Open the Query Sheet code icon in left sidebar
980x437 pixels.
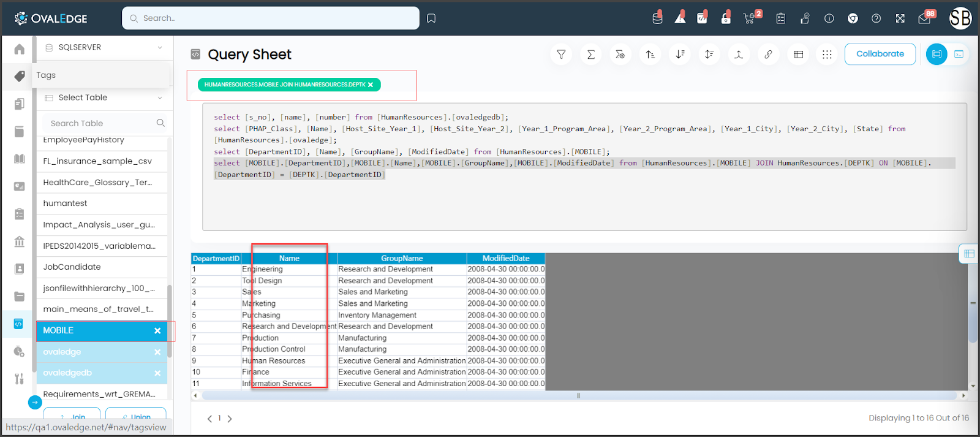[x=18, y=324]
